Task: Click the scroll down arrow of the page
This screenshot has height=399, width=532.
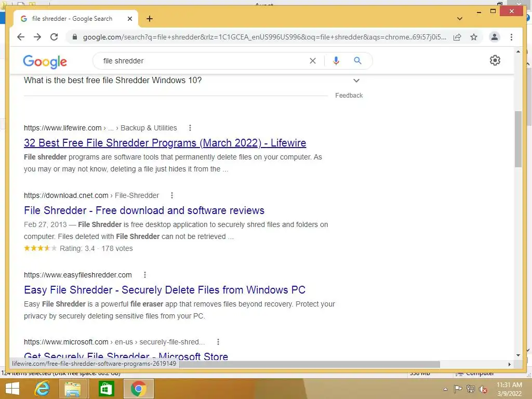Action: coord(518,355)
